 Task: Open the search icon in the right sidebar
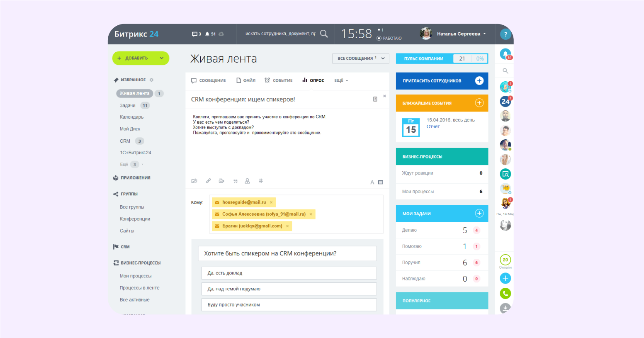pos(505,71)
